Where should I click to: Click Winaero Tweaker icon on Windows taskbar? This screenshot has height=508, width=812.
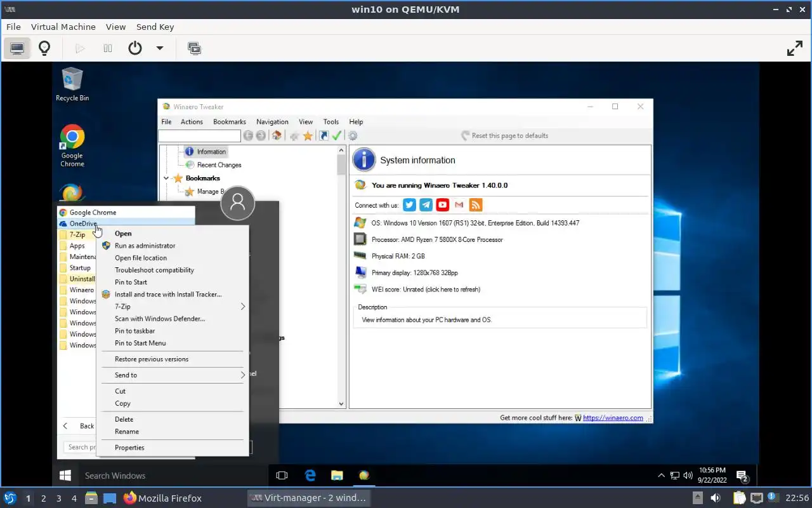[364, 475]
